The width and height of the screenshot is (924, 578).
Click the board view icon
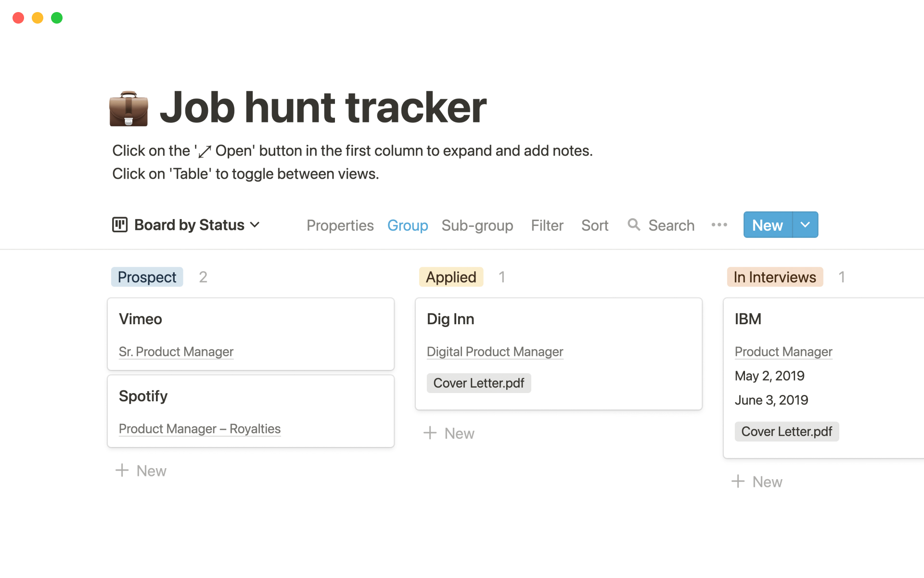point(119,224)
